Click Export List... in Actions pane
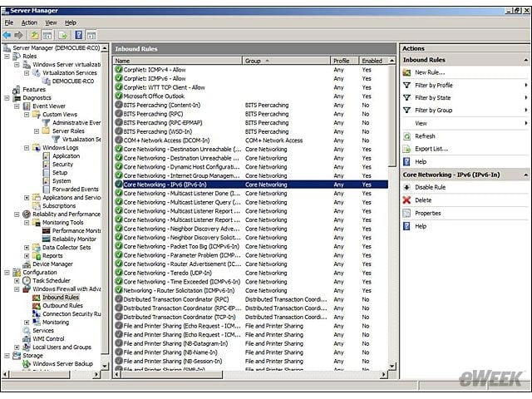Viewport: 532px width, 399px height. (431, 149)
